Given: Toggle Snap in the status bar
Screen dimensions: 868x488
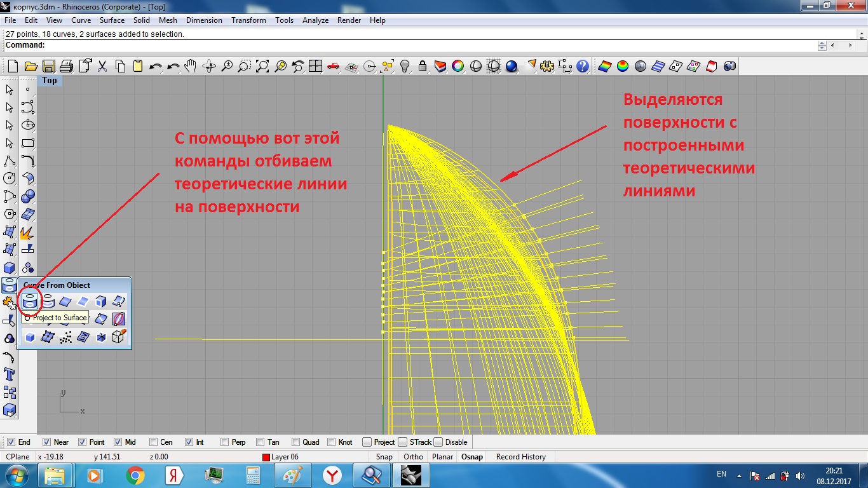Looking at the screenshot, I should click(384, 457).
